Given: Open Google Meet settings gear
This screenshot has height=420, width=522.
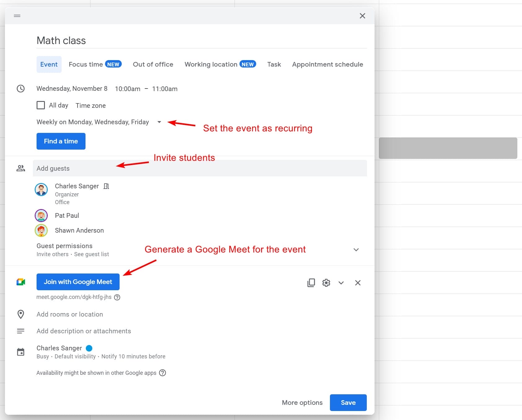Looking at the screenshot, I should tap(326, 283).
